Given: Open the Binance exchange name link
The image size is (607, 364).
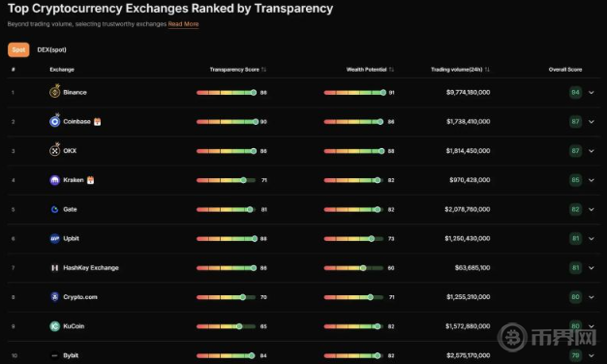Looking at the screenshot, I should click(x=75, y=93).
